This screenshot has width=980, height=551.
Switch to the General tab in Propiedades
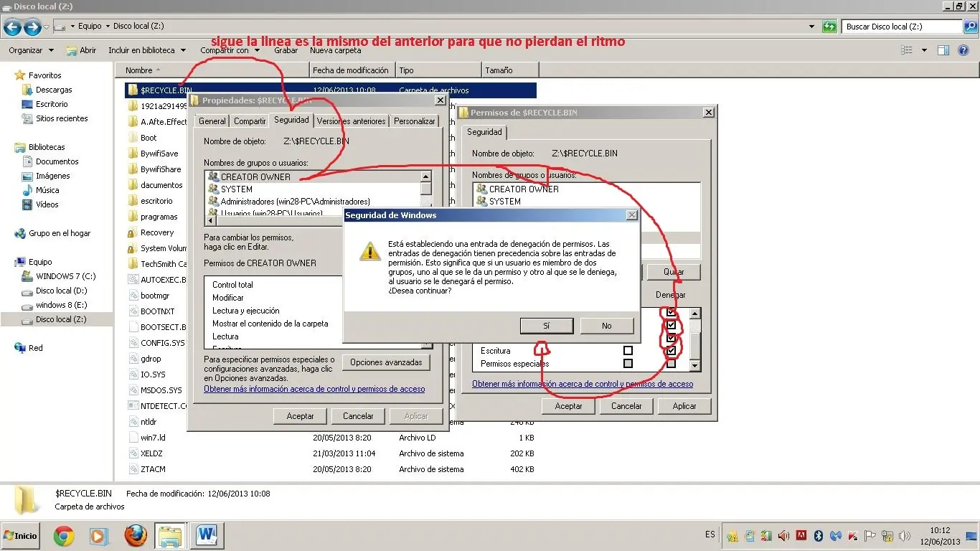(x=212, y=121)
